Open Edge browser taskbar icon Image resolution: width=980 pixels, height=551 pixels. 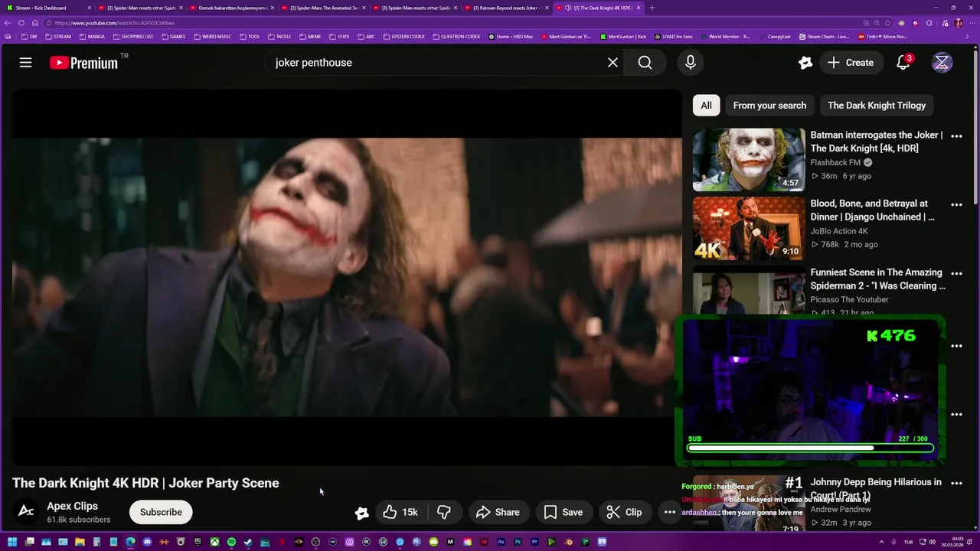point(130,542)
